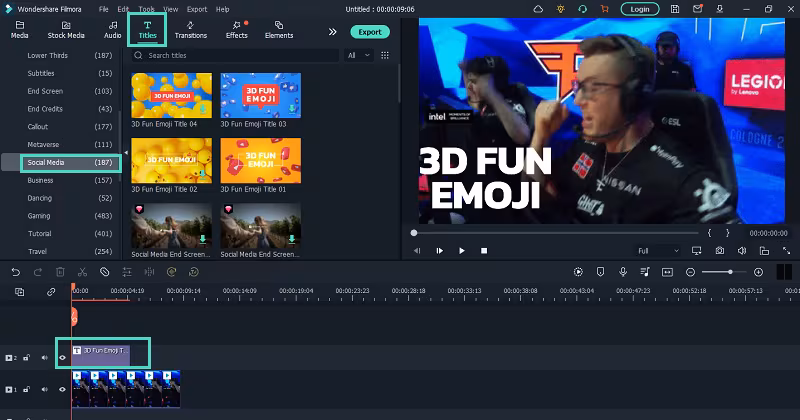Click the preview playback progress bar

coord(555,233)
